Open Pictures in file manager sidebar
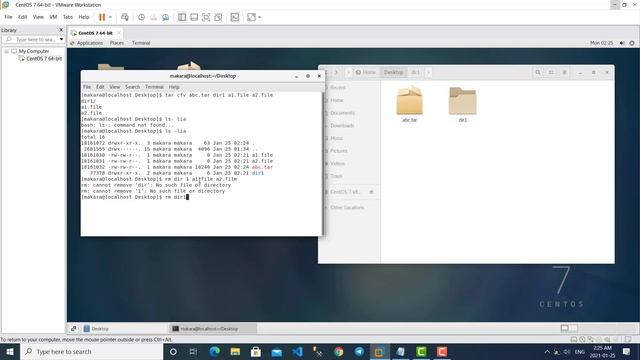This screenshot has height=360, width=640. click(339, 151)
